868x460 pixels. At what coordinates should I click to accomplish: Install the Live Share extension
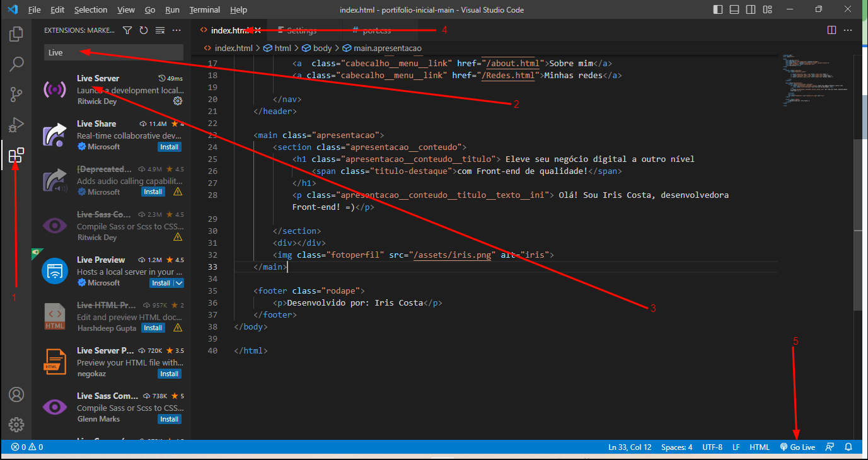click(169, 147)
